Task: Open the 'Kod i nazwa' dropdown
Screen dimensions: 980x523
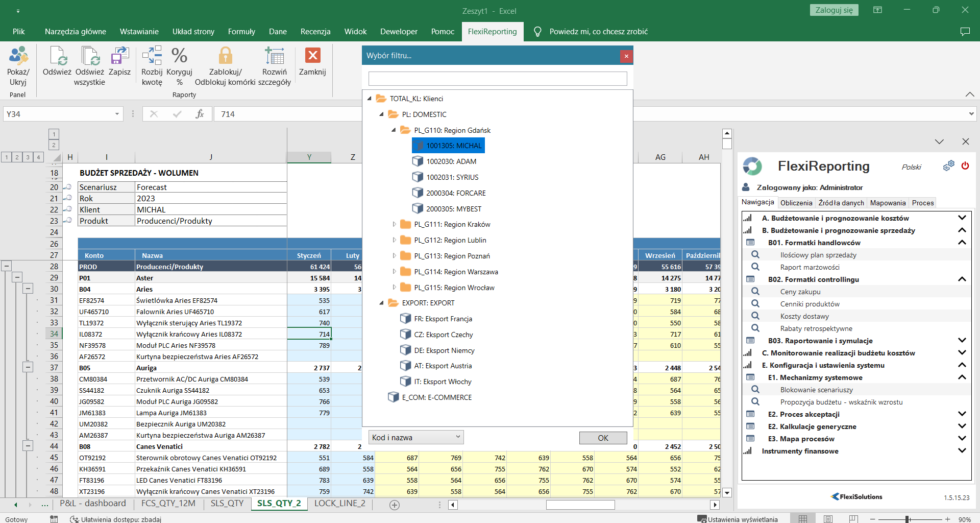Action: pyautogui.click(x=416, y=437)
